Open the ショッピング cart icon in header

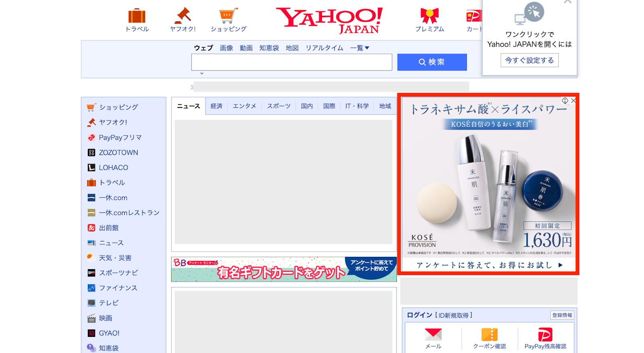point(228,16)
